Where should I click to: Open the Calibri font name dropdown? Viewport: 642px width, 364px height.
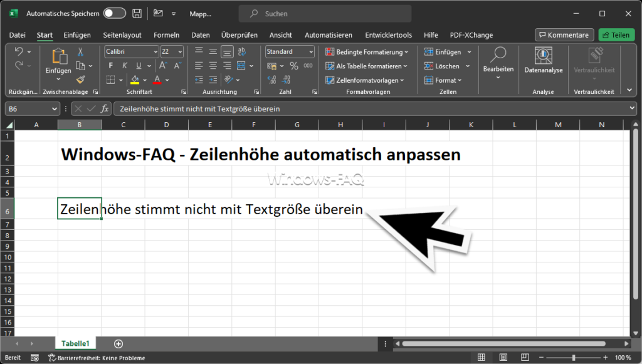click(x=155, y=51)
